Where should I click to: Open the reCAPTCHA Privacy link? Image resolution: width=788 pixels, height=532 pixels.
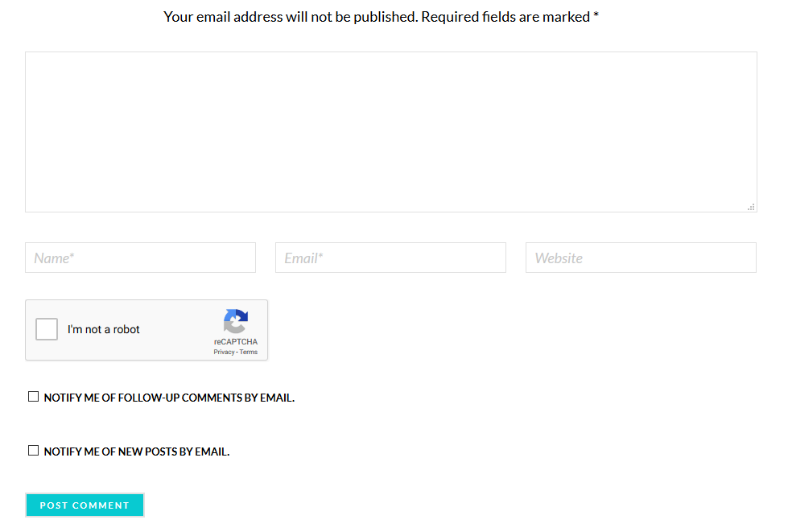tap(224, 353)
